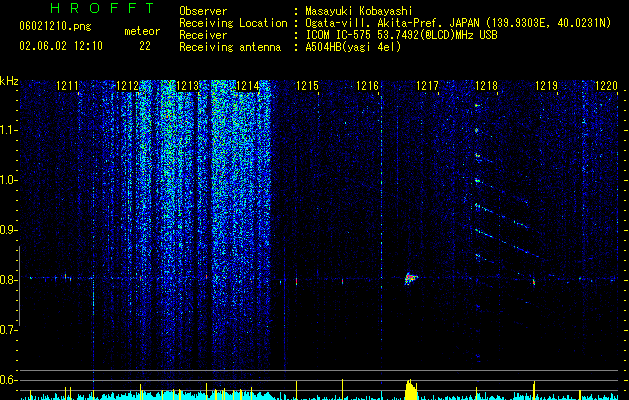629x400 pixels.
Task: Click the "Receiving Location" label
Action: point(233,23)
